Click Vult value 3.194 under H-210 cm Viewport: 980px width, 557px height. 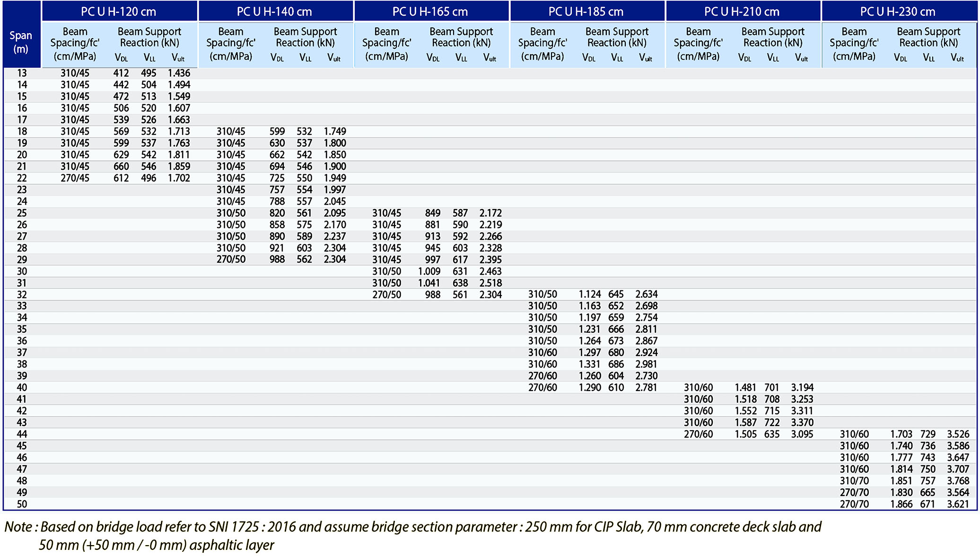(802, 388)
